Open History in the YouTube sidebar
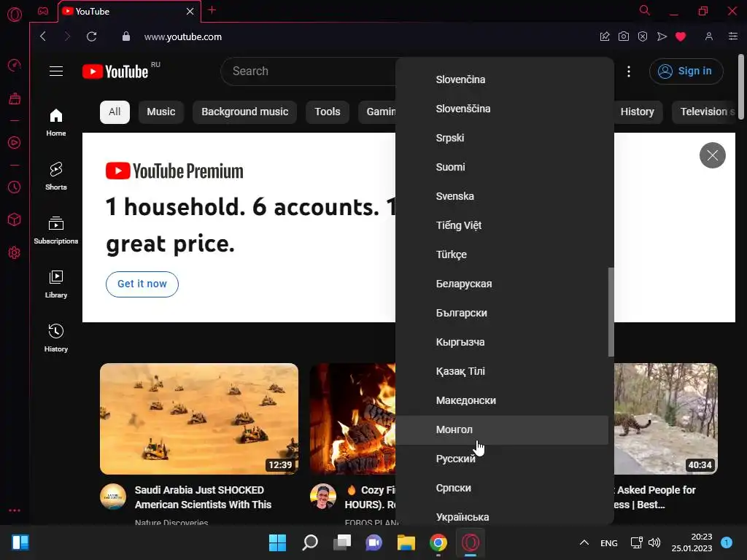The width and height of the screenshot is (747, 560). point(56,338)
